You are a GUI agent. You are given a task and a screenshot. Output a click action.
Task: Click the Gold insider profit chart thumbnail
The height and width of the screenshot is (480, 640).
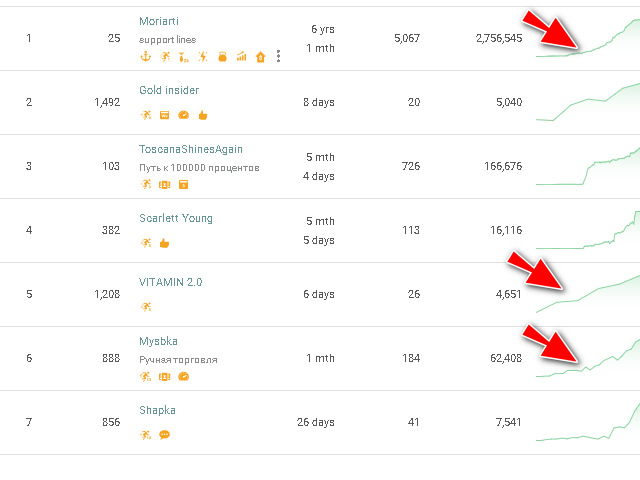pyautogui.click(x=588, y=102)
